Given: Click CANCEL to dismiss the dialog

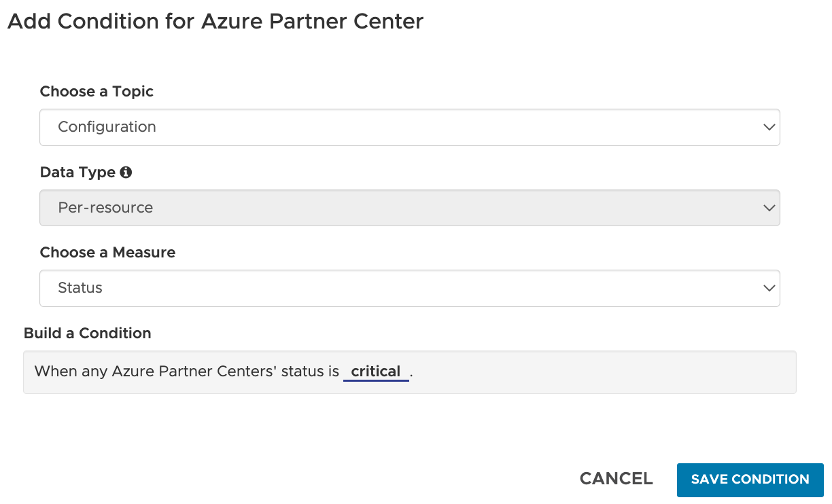Looking at the screenshot, I should click(x=615, y=479).
